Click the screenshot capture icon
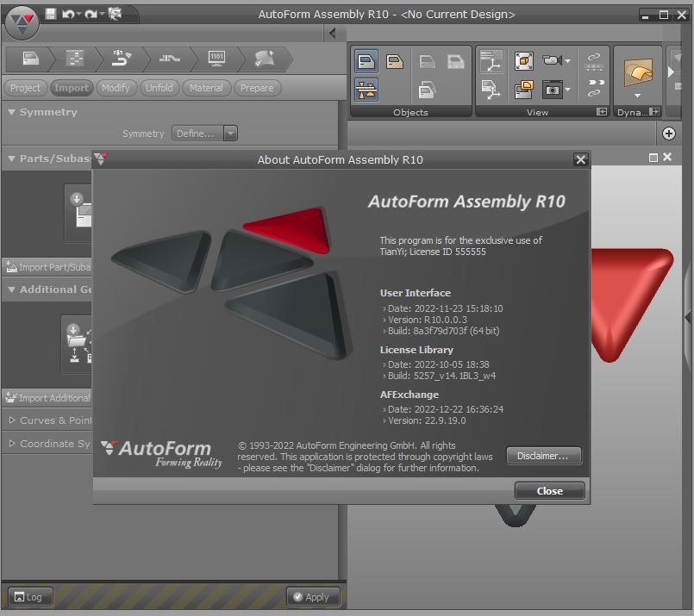 tap(552, 90)
